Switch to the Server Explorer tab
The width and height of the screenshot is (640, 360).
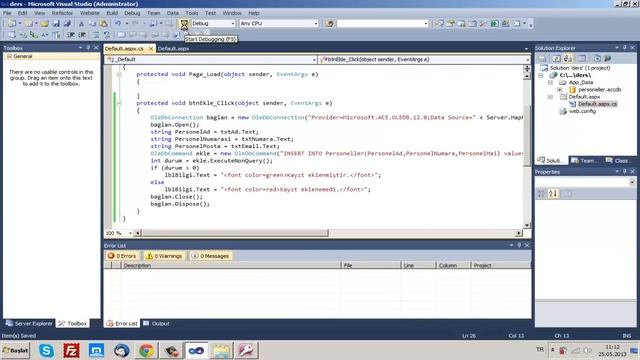(29, 324)
